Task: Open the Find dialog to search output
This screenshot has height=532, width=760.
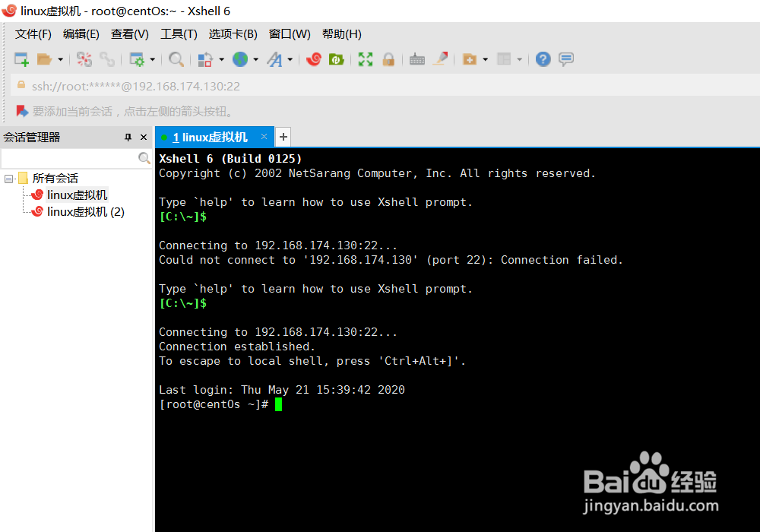Action: [x=175, y=59]
